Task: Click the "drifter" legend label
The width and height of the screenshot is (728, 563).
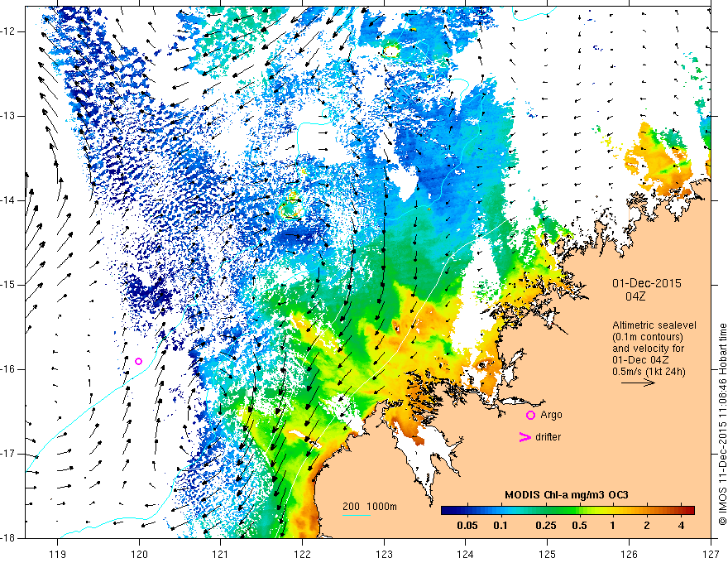Action: 548,436
